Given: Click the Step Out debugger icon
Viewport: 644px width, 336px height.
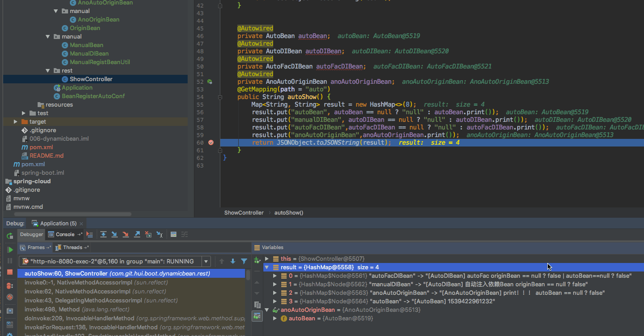Looking at the screenshot, I should [x=137, y=234].
